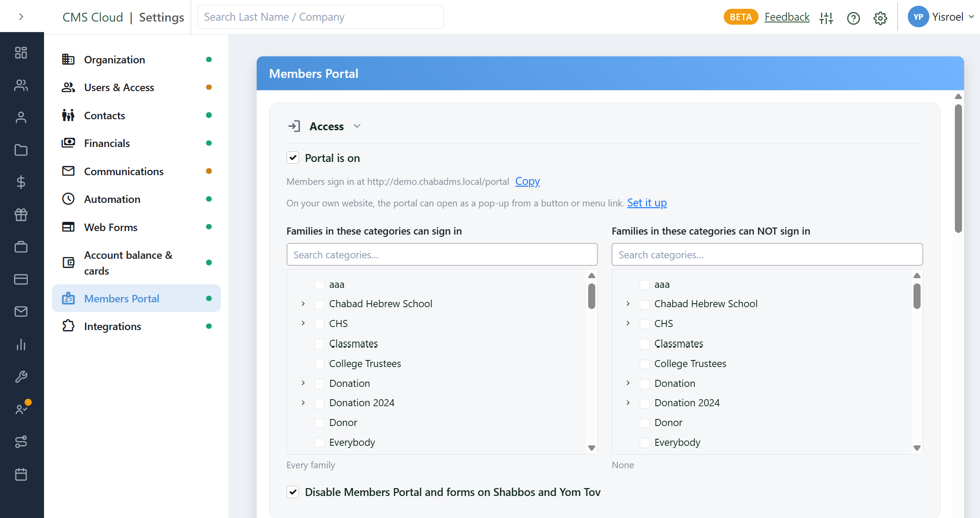The image size is (980, 518).
Task: Expand Chabad Hebrew School in can sign in list
Action: (x=303, y=304)
